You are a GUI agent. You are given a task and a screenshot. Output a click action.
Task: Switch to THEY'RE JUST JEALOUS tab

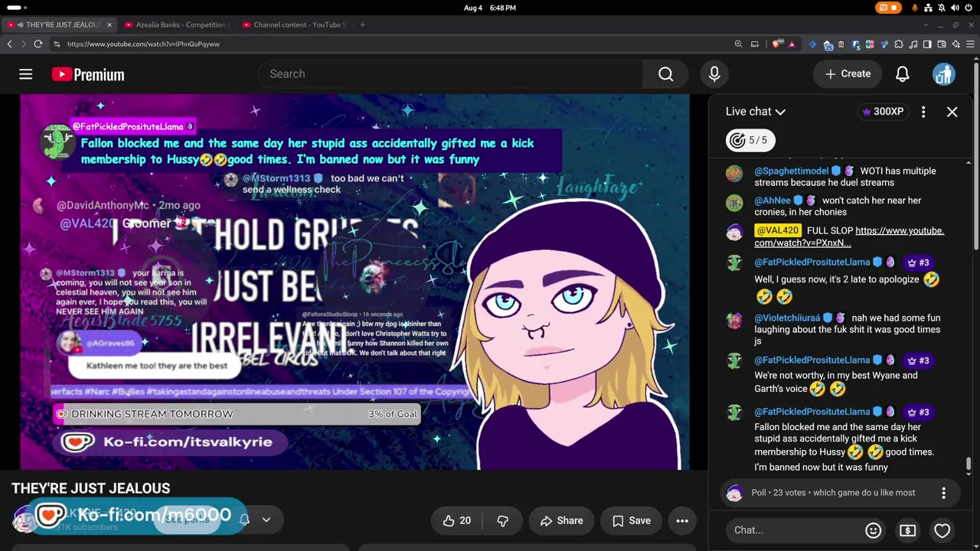coord(60,24)
